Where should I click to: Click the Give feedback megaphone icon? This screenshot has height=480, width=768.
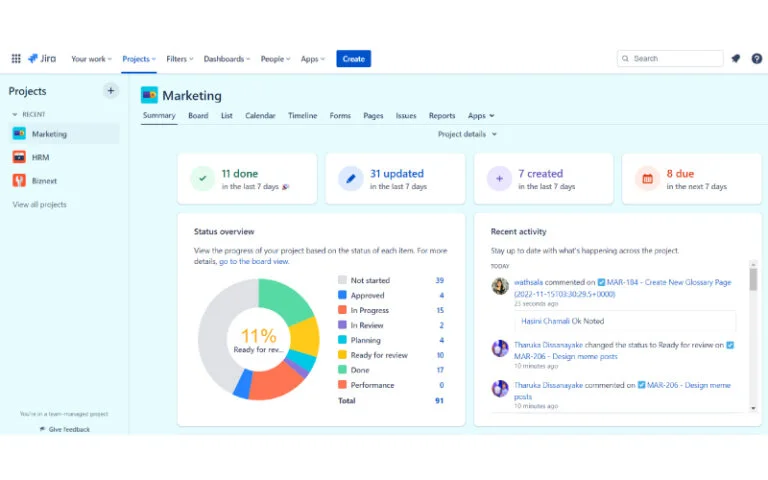42,429
